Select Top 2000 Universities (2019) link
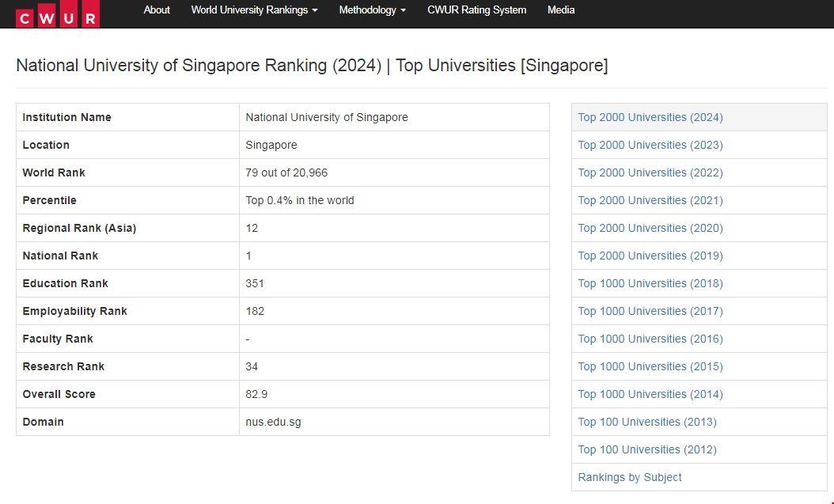The width and height of the screenshot is (834, 504). (650, 256)
